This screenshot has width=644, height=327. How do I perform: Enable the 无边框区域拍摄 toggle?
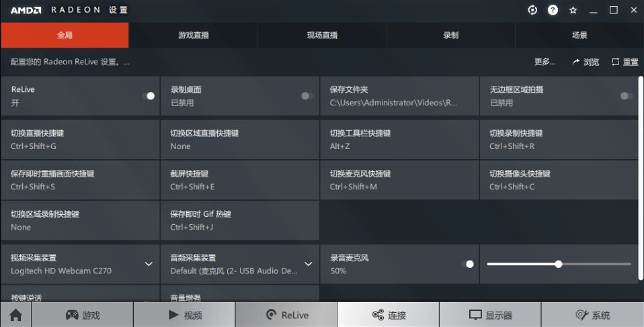point(627,96)
